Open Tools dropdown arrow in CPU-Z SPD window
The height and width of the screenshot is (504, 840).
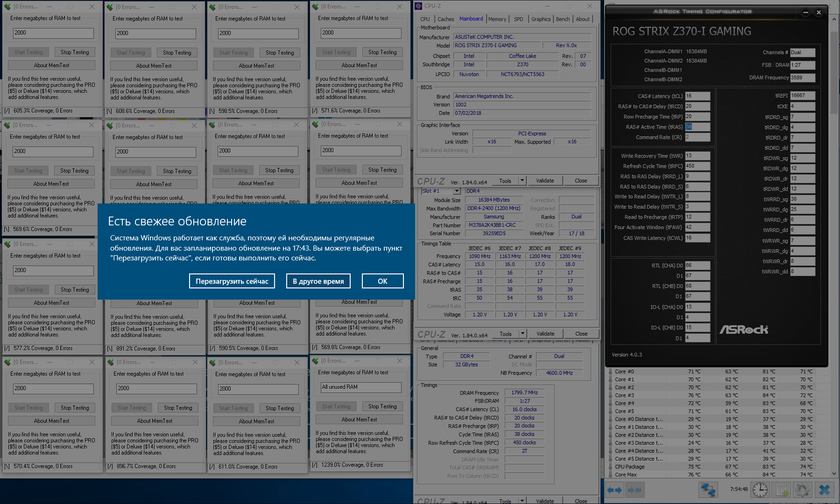(523, 334)
